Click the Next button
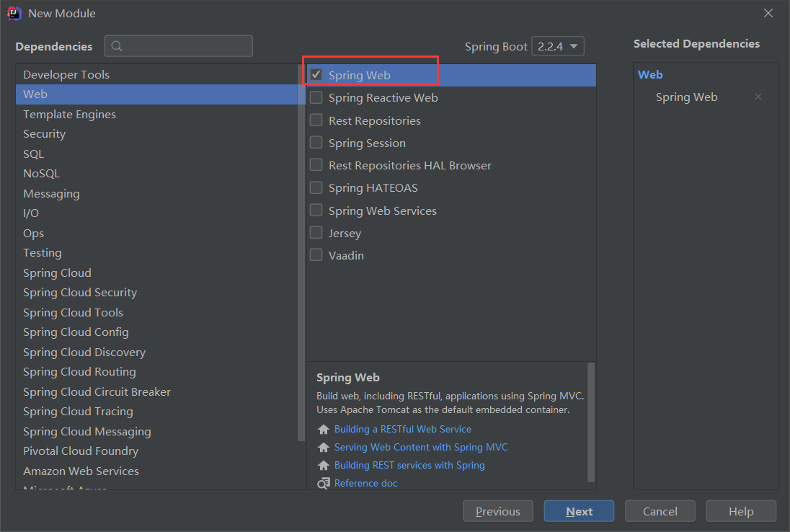This screenshot has width=790, height=532. pos(579,511)
